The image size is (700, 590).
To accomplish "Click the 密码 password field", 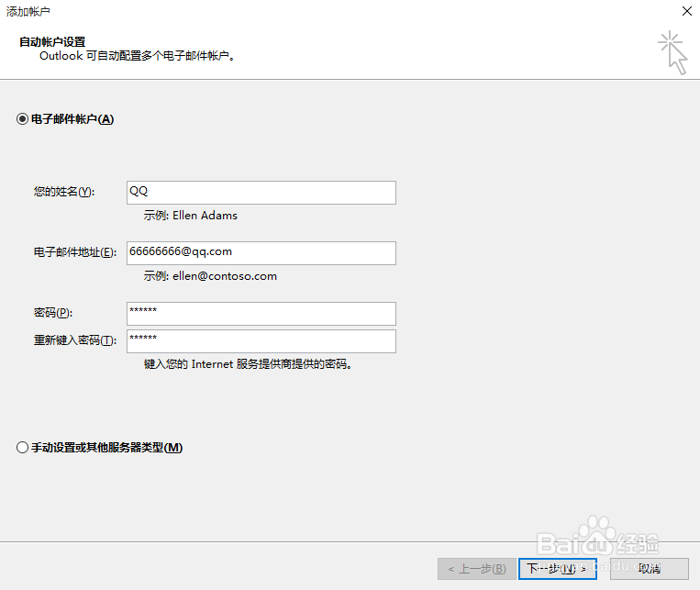I will 261,314.
